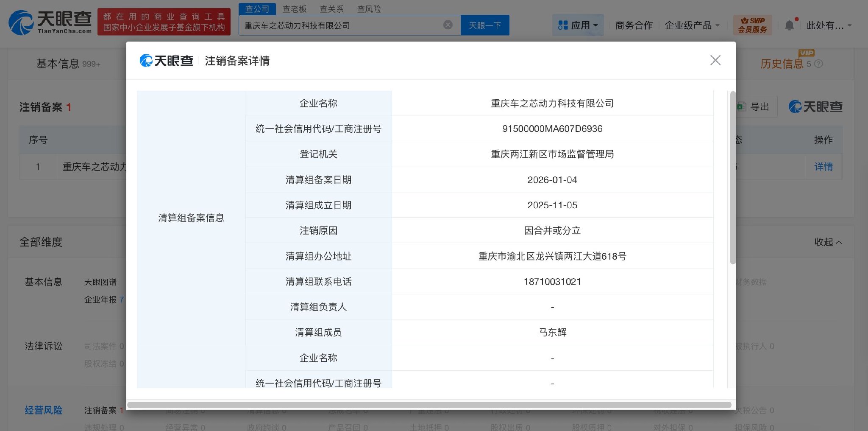The image size is (868, 431).
Task: Click the SVIP member service badge
Action: point(752,25)
